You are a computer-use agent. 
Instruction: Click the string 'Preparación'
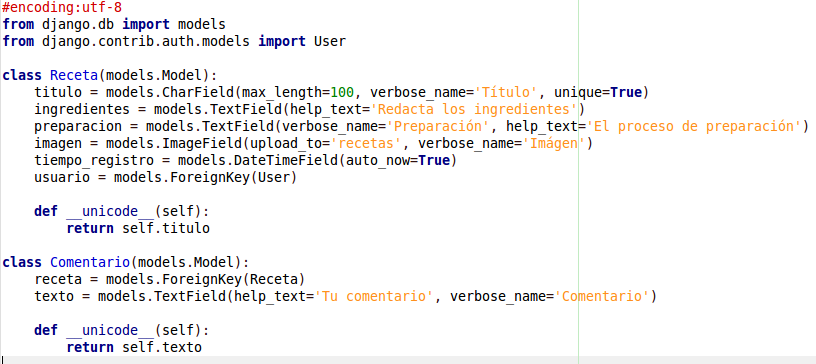point(438,127)
